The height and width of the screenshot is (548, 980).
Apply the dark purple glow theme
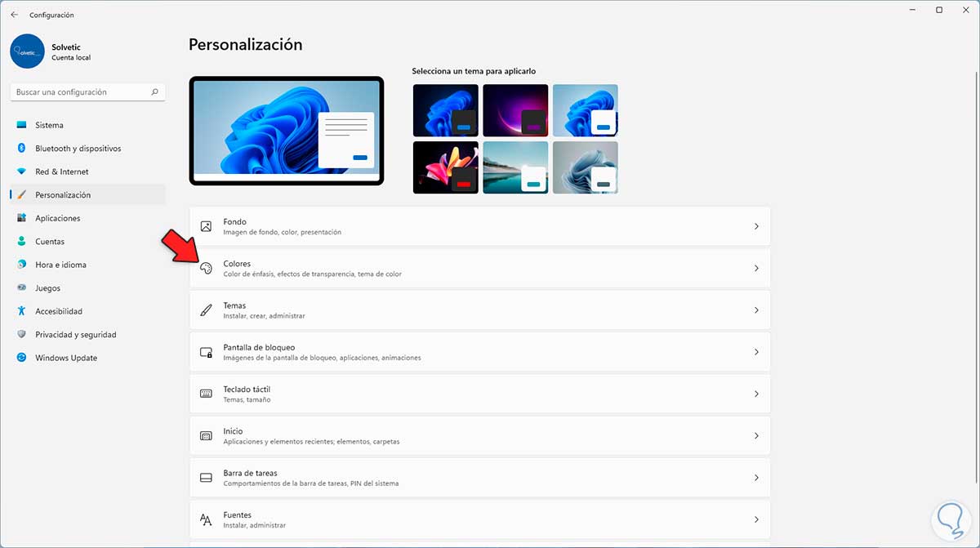[x=515, y=110]
